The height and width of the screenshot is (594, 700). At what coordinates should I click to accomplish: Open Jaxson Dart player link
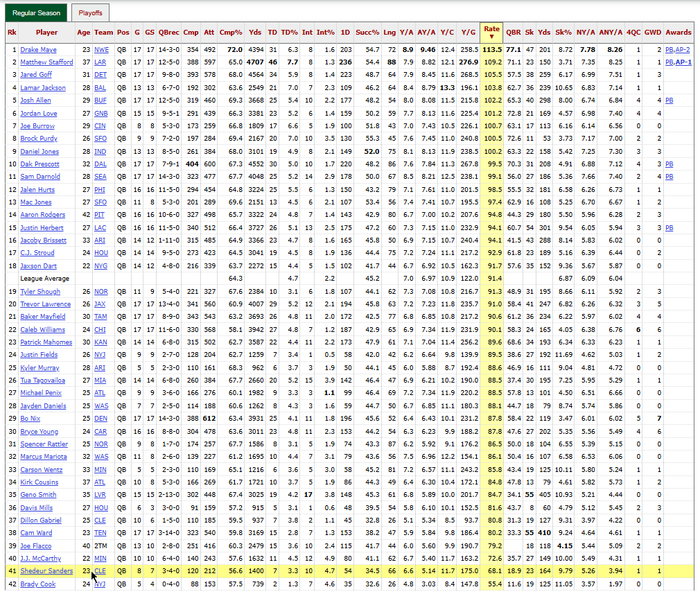tap(38, 265)
